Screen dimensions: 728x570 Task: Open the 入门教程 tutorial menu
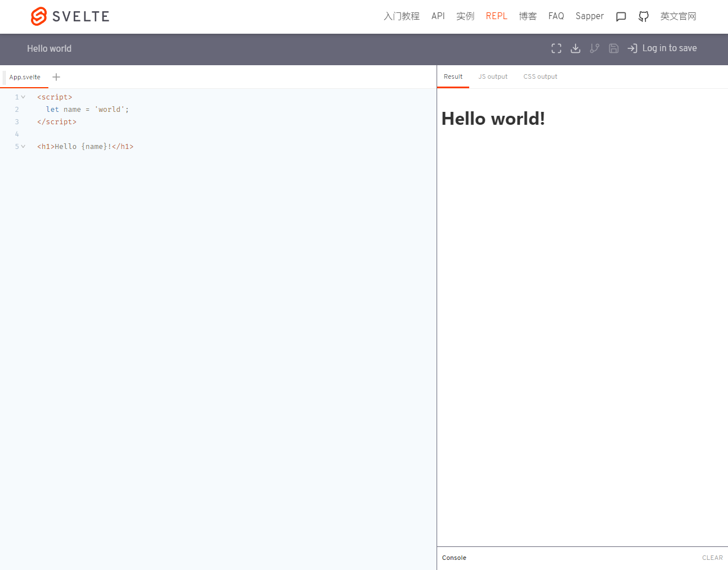[402, 16]
